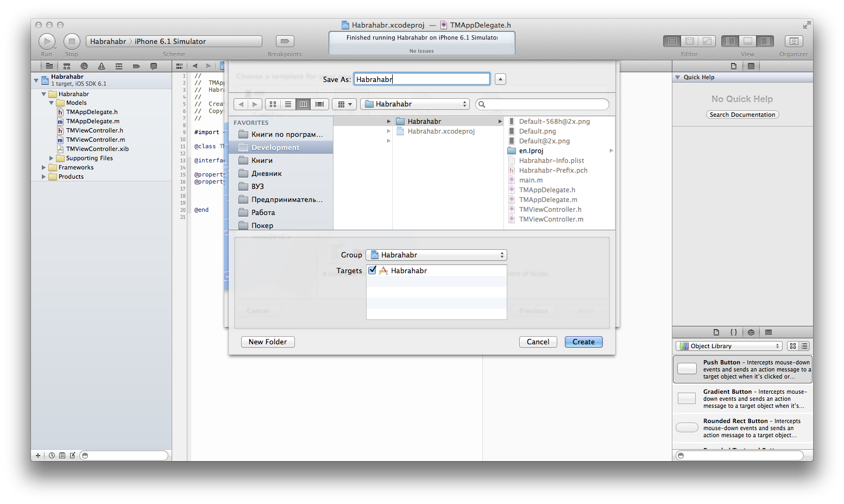Open the Symbol navigator tab
This screenshot has width=844, height=504.
click(x=67, y=66)
